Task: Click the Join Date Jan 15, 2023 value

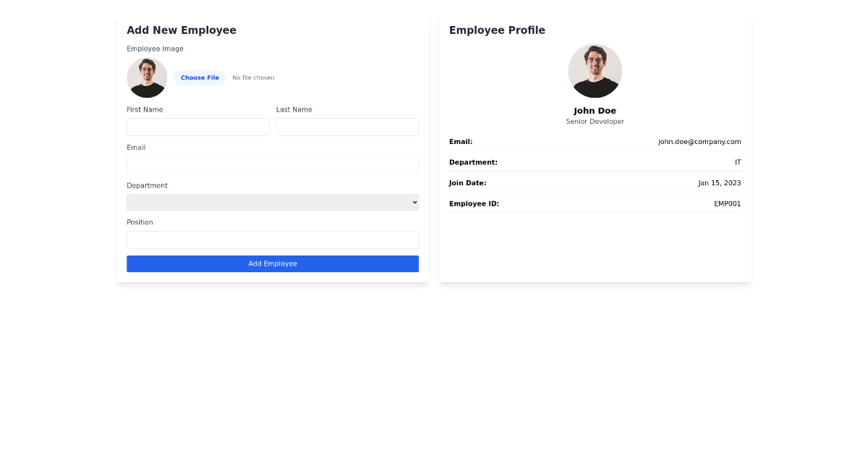Action: (x=720, y=183)
